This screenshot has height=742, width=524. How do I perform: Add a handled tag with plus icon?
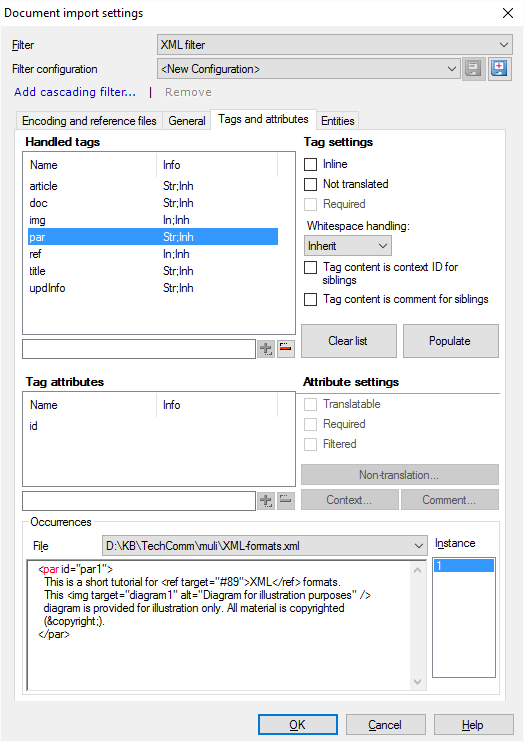(266, 349)
